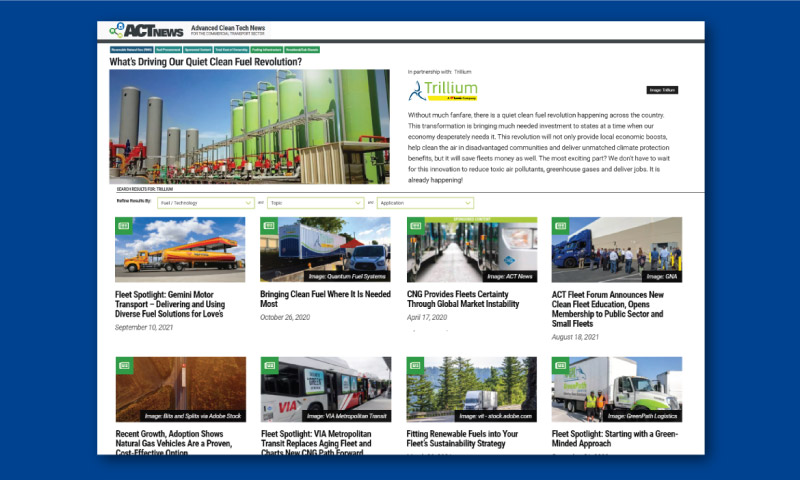The height and width of the screenshot is (480, 800).
Task: Select the Renewable Natural Gas (RNG) tag
Action: [132, 50]
